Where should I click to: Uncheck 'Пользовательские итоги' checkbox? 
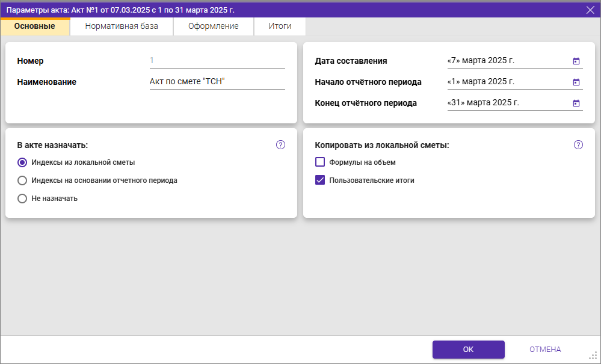tap(320, 180)
